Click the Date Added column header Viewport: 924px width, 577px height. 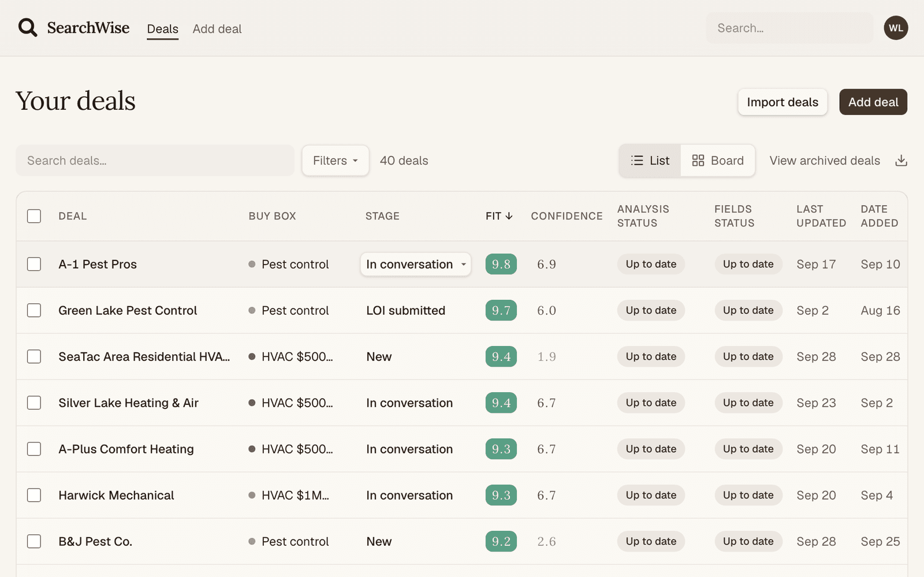879,216
